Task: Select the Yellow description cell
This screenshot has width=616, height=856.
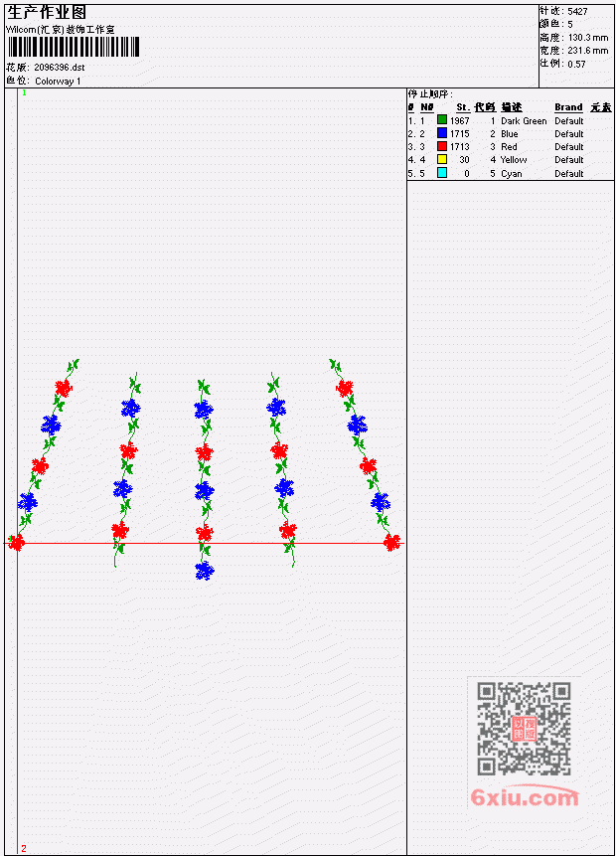Action: 514,160
